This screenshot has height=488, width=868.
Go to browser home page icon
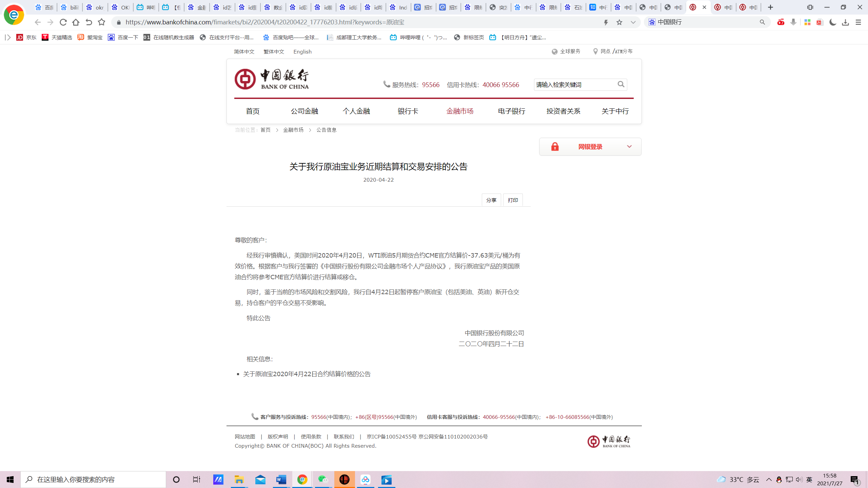[76, 22]
